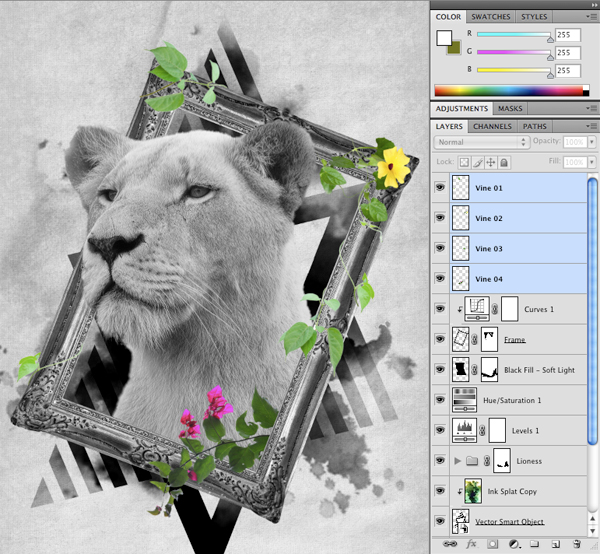Viewport: 600px width, 554px height.
Task: Delete layer with the trash icon
Action: coord(576,544)
